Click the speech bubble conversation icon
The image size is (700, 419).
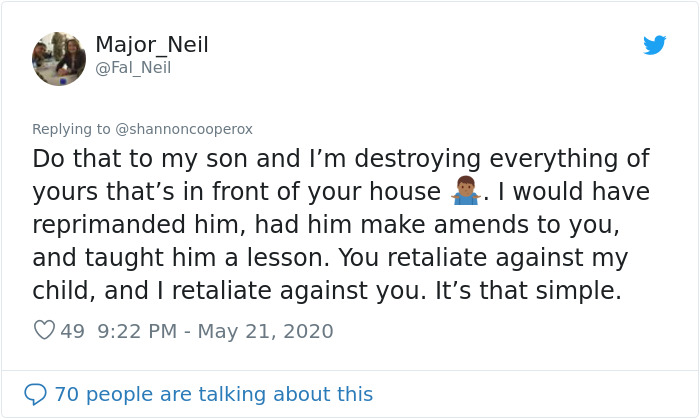click(x=35, y=394)
